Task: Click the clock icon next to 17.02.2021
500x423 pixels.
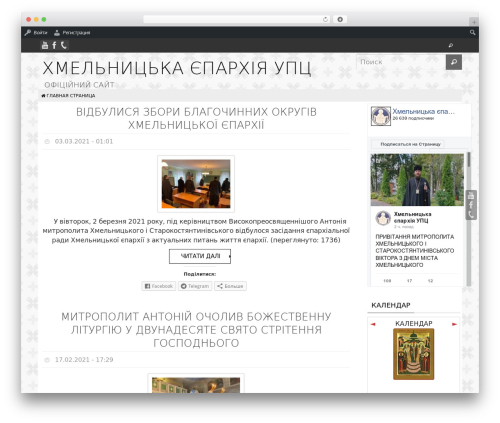Action: point(47,360)
